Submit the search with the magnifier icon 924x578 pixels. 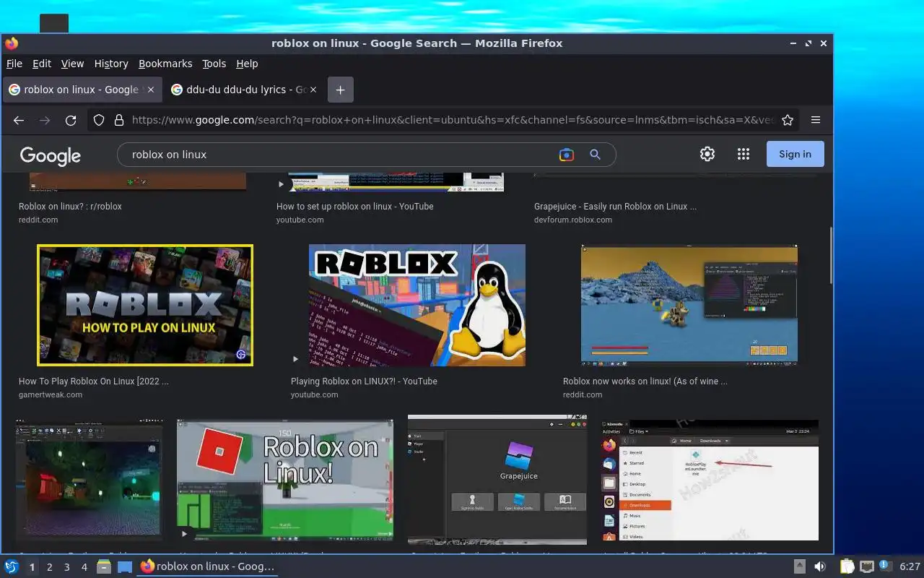[595, 155]
